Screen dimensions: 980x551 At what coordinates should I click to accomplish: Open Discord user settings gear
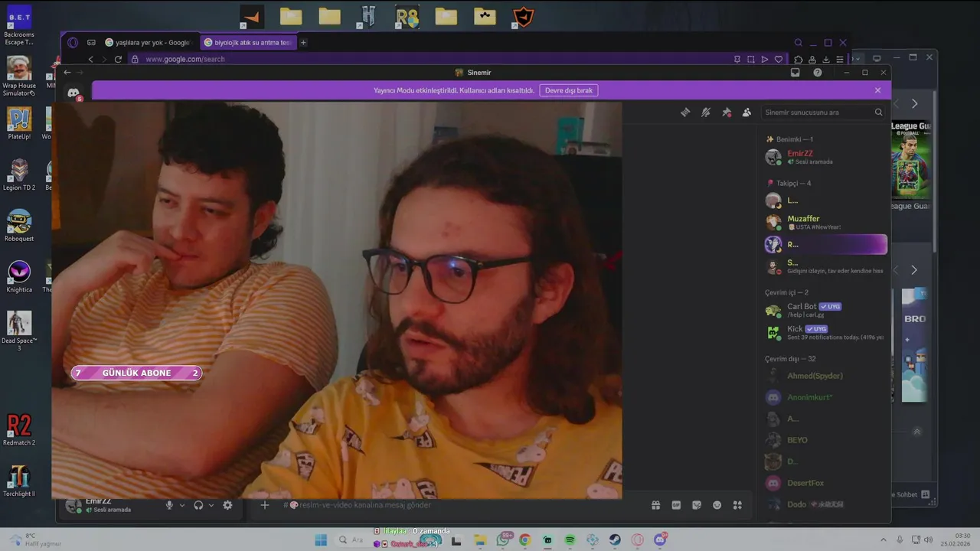[227, 505]
